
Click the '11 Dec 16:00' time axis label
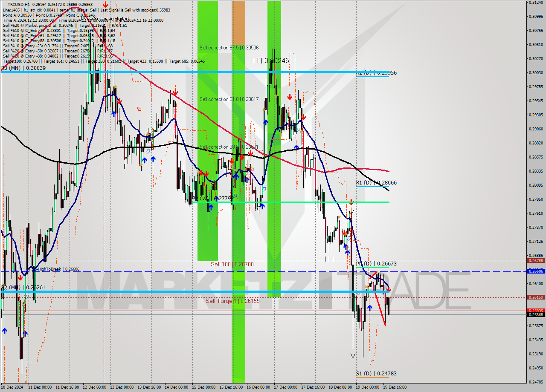point(67,387)
